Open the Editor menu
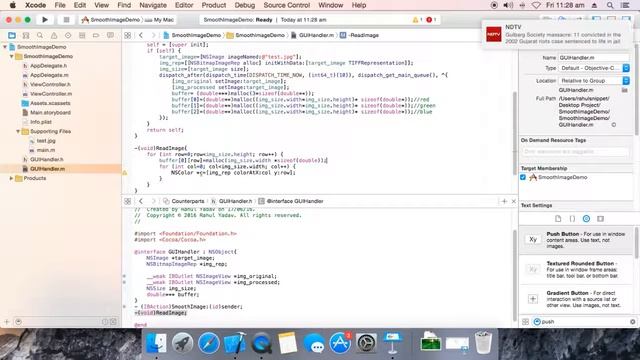The height and width of the screenshot is (360, 640). (x=184, y=5)
